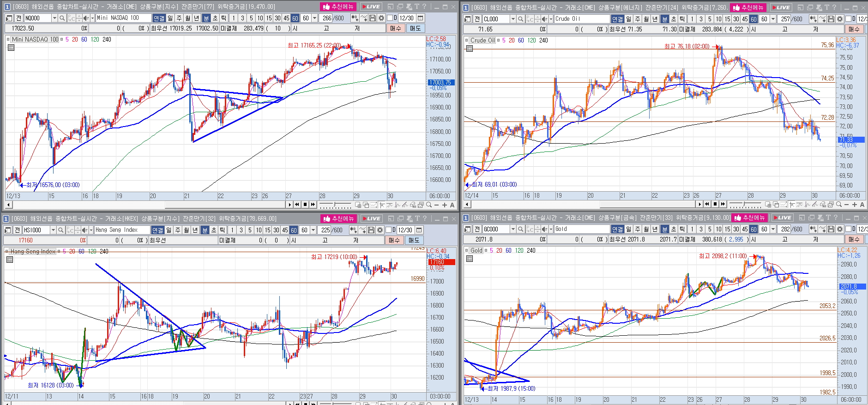
Task: Open interval 60 dropdown in Crude Oil window
Action: (773, 19)
